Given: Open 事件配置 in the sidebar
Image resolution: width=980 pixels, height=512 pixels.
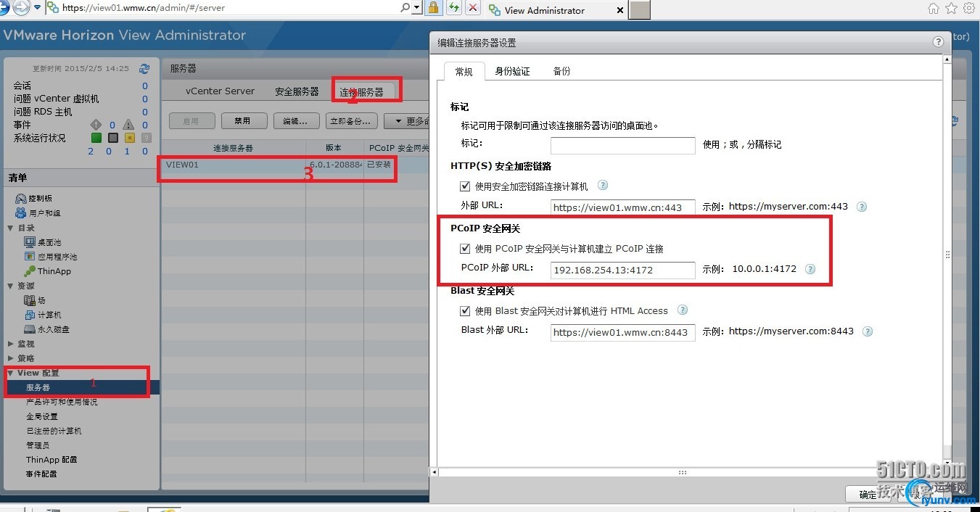Looking at the screenshot, I should click(42, 474).
